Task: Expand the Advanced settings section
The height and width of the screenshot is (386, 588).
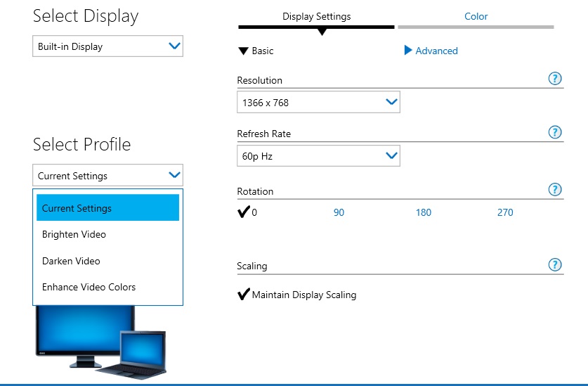Action: [x=431, y=51]
